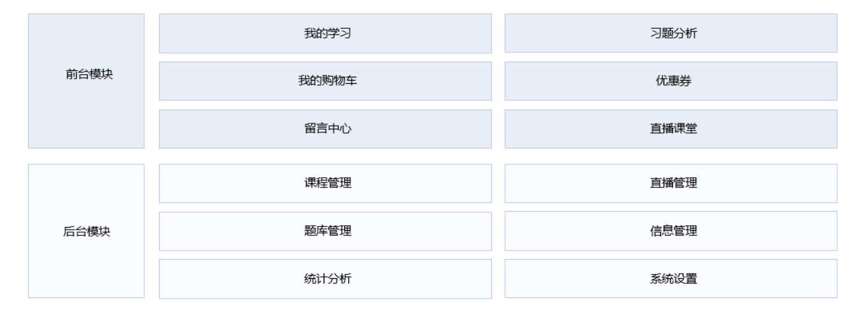Image resolution: width=868 pixels, height=314 pixels.
Task: Select the 前台模块 block
Action: point(86,81)
